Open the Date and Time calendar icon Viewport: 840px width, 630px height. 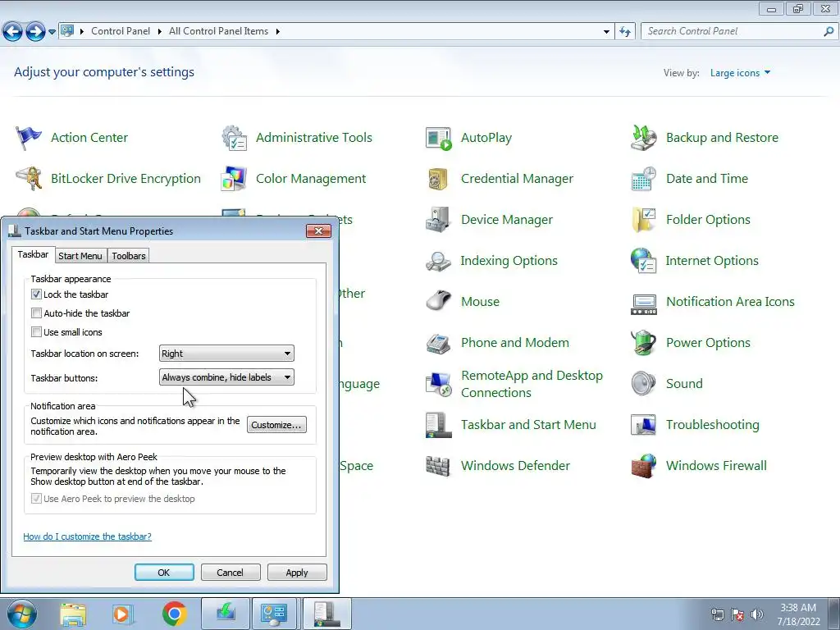pos(644,179)
